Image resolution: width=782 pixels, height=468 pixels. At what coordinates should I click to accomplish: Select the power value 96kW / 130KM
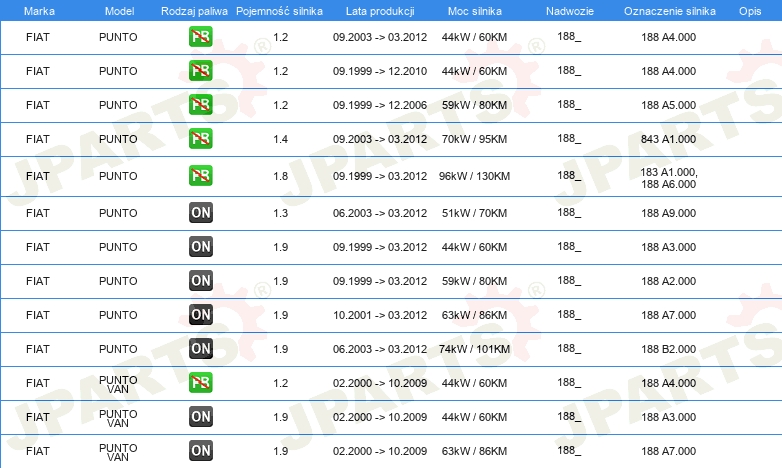[x=474, y=176]
